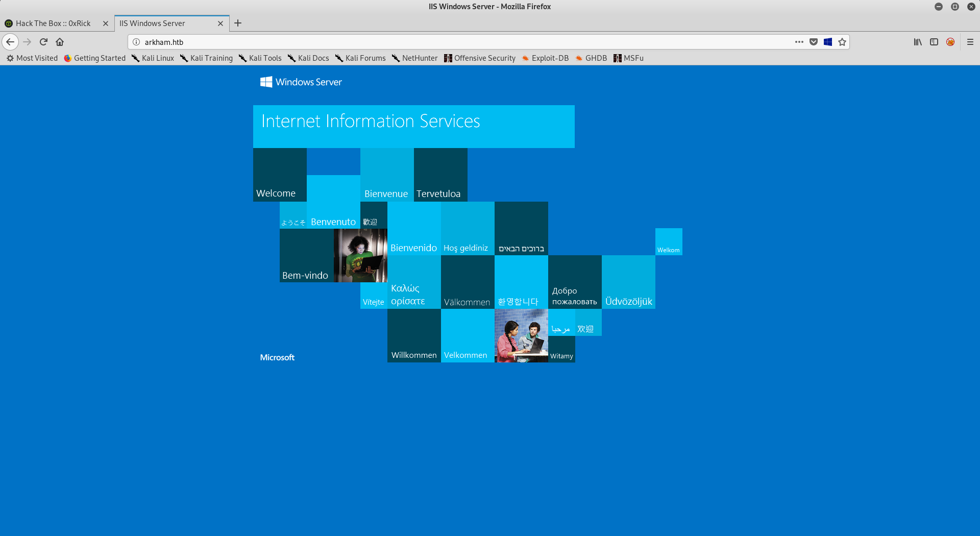Image resolution: width=980 pixels, height=536 pixels.
Task: Toggle the sidebar view
Action: tap(934, 42)
